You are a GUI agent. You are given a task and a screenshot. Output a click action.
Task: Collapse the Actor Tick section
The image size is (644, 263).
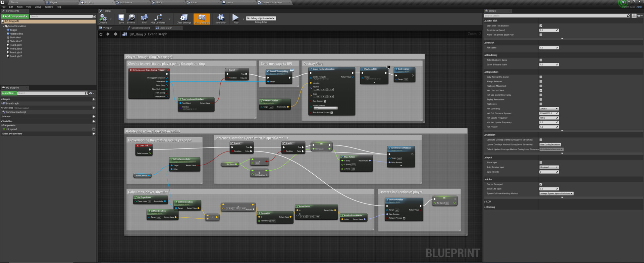pyautogui.click(x=485, y=21)
